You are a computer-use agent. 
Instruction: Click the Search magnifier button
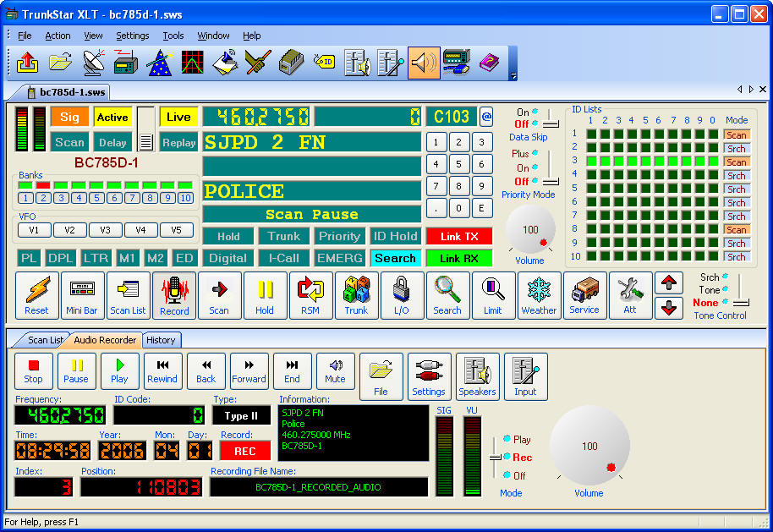[x=447, y=295]
